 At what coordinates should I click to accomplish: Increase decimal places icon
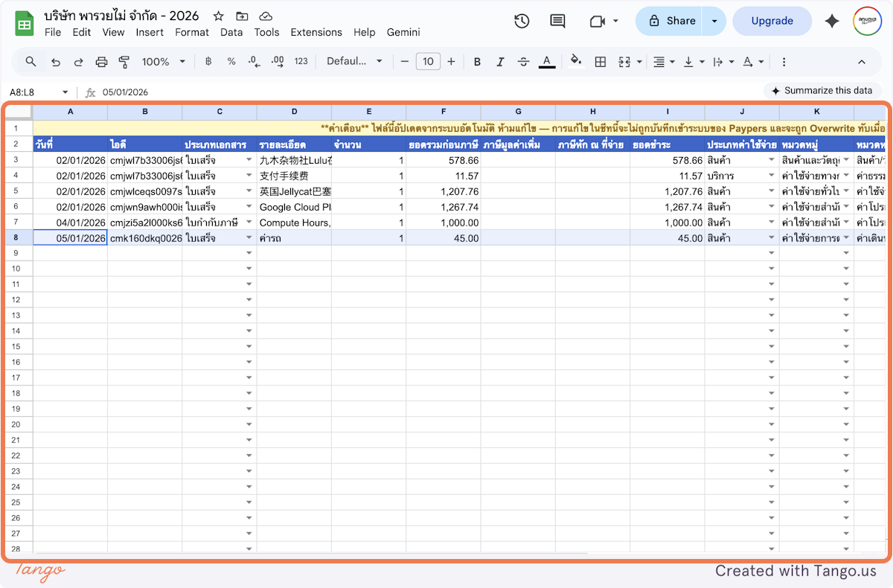(278, 62)
